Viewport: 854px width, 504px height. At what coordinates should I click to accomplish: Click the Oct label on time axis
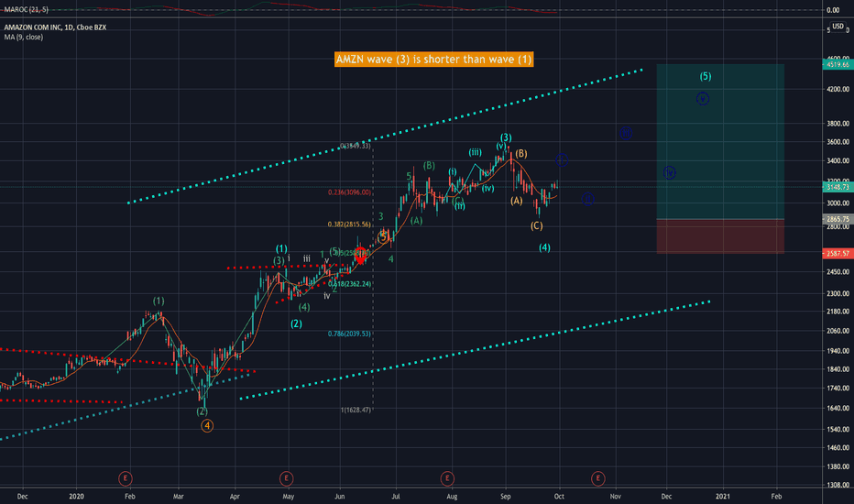pyautogui.click(x=559, y=497)
